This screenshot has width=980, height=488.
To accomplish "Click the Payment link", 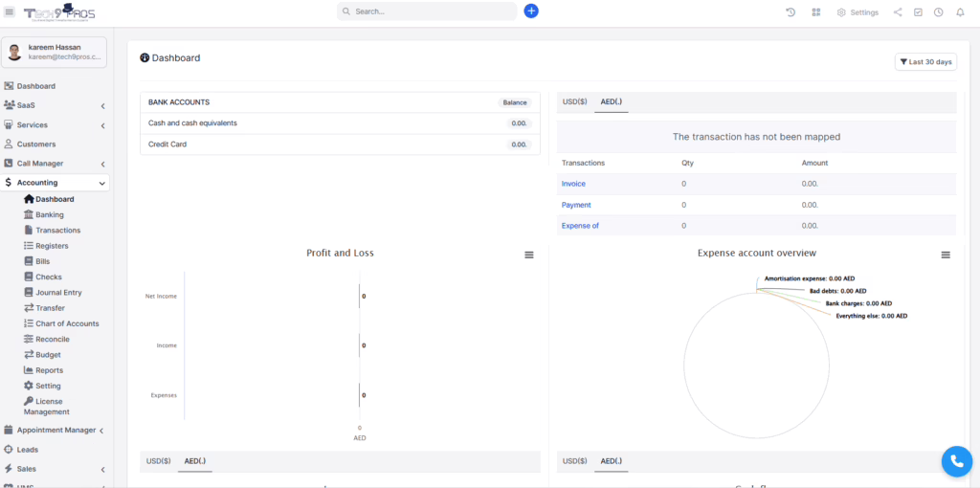I will (576, 205).
